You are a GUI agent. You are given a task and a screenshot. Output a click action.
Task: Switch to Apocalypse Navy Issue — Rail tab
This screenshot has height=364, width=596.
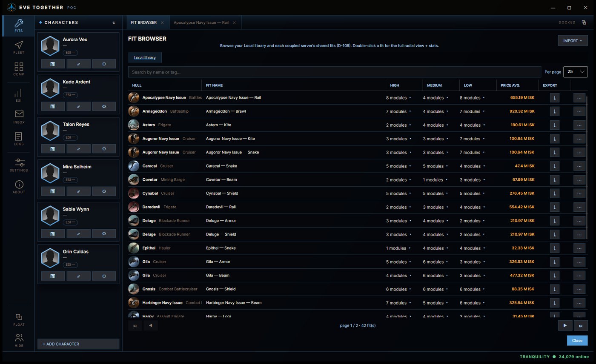[201, 23]
